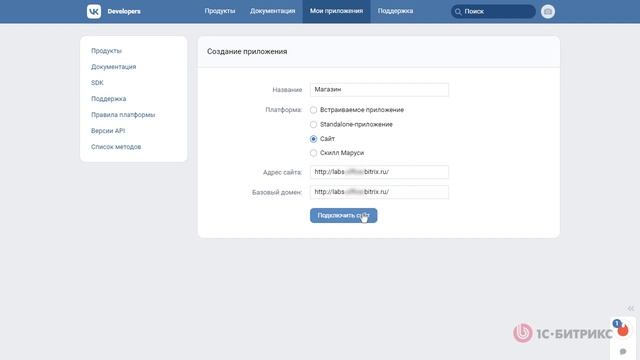This screenshot has height=360, width=640.
Task: Switch to Мои приложения tab
Action: [x=336, y=11]
